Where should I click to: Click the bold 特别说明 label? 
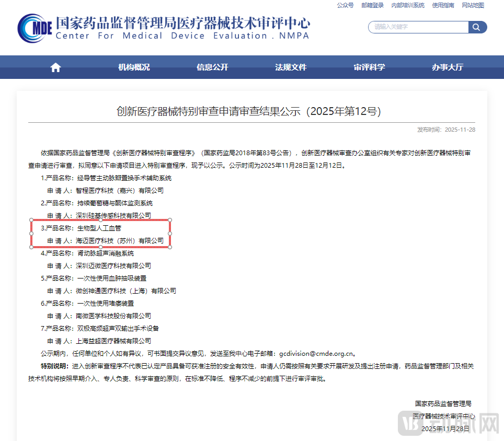coord(54,366)
